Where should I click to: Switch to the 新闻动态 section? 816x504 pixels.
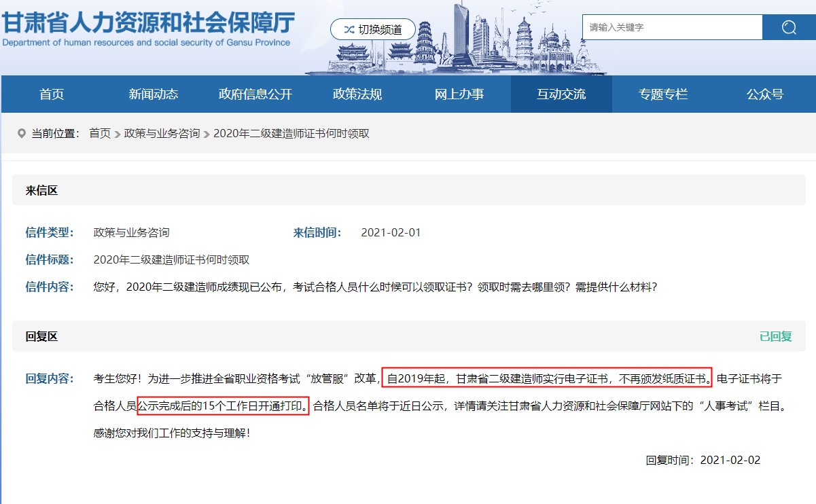pos(153,94)
